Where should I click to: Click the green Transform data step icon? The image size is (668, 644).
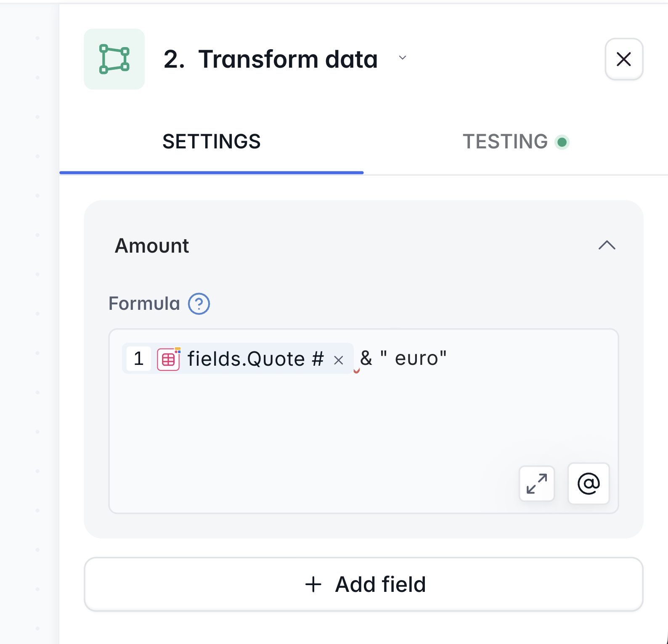click(x=114, y=59)
